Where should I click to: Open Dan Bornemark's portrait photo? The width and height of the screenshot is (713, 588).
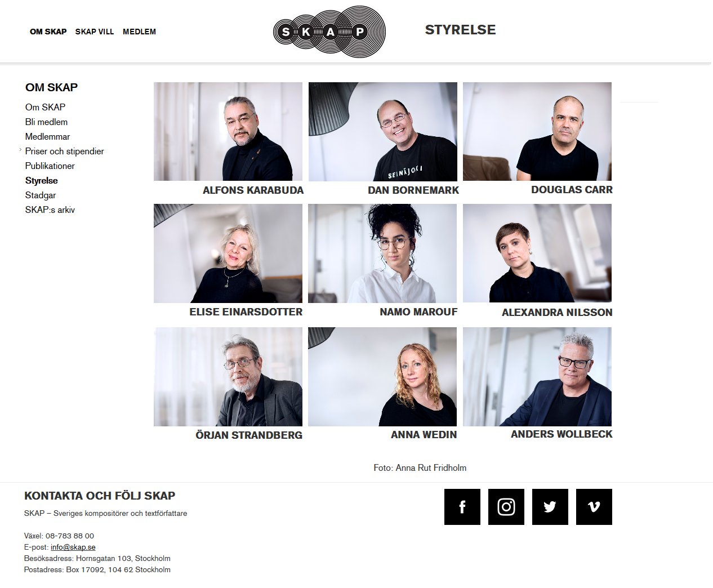(383, 132)
